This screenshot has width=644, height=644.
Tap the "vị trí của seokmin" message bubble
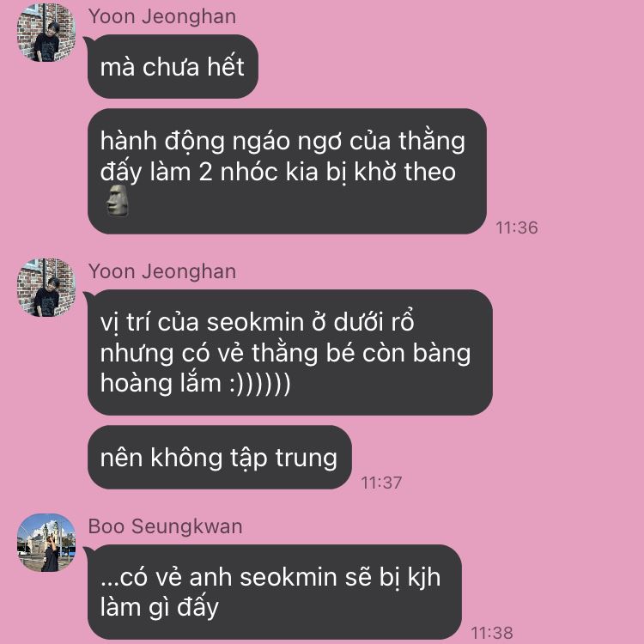290,352
